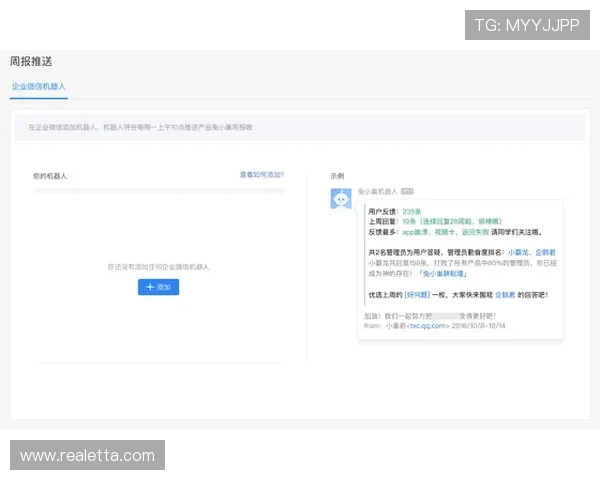Click the green 235条 feedback count
This screenshot has width=600, height=480.
click(412, 212)
